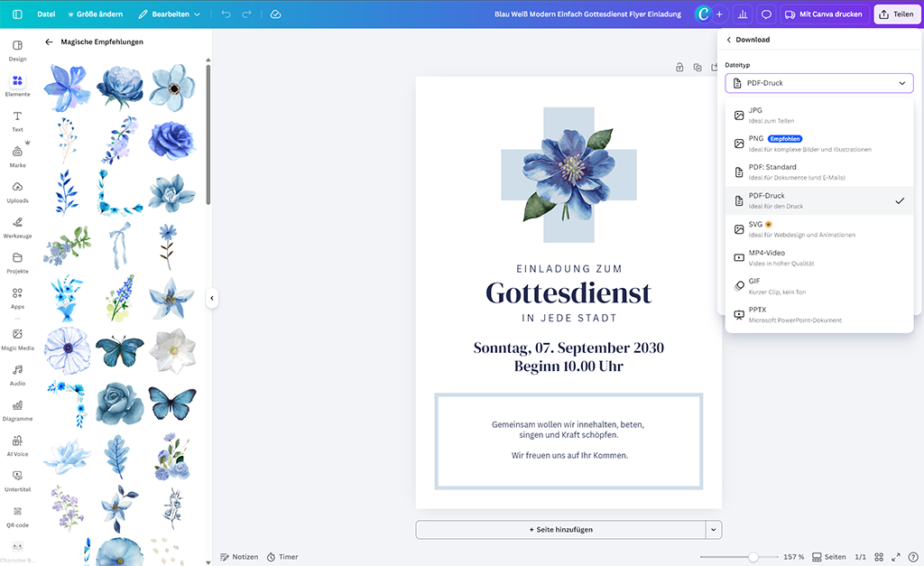The image size is (924, 566).
Task: Click the document title text
Action: 587,14
